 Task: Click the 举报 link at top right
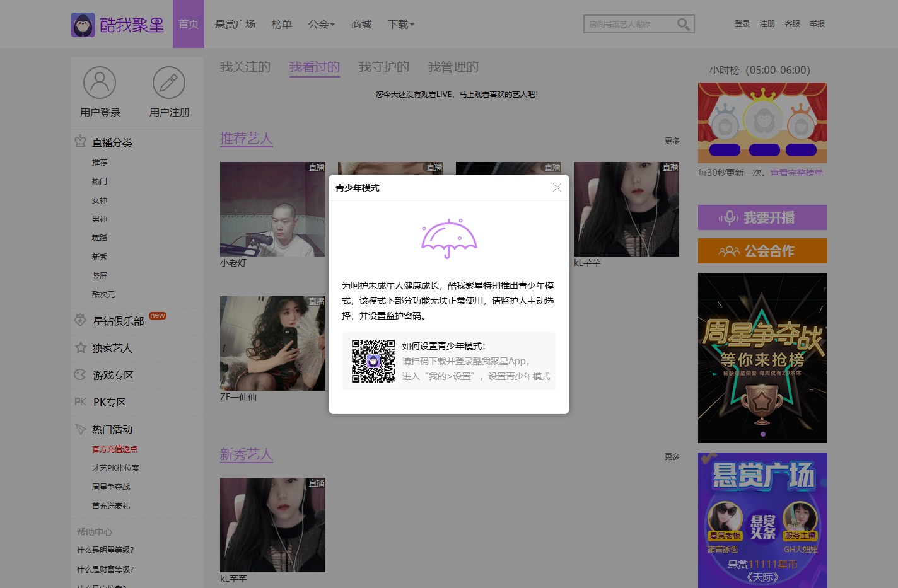[817, 24]
